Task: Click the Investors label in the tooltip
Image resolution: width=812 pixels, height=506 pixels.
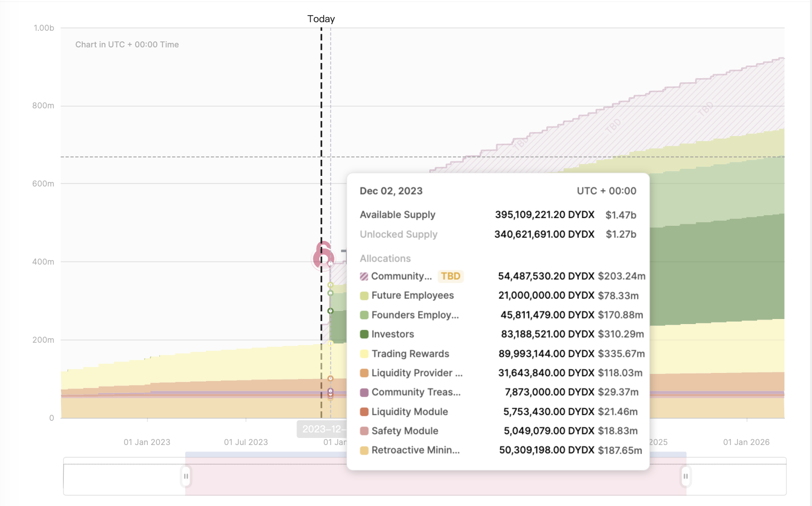Action: pyautogui.click(x=392, y=334)
